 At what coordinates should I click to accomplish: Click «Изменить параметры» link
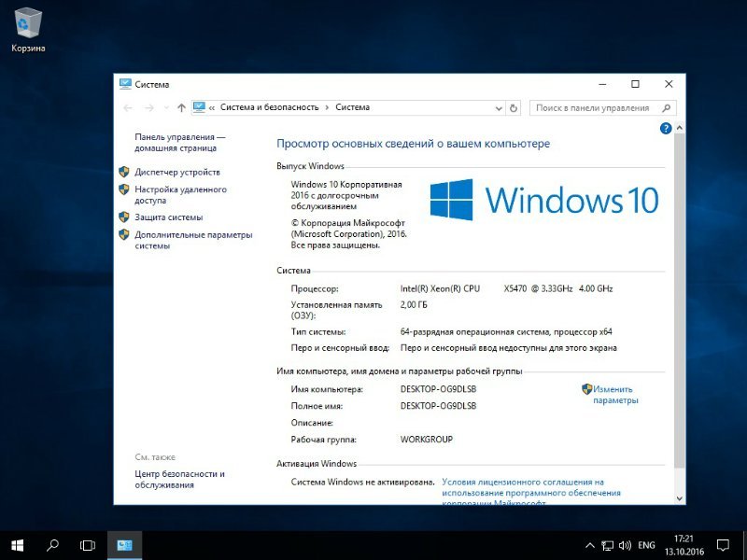pos(615,395)
